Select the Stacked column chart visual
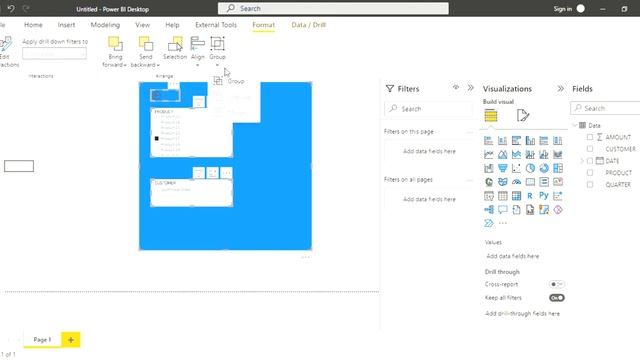 click(x=502, y=141)
